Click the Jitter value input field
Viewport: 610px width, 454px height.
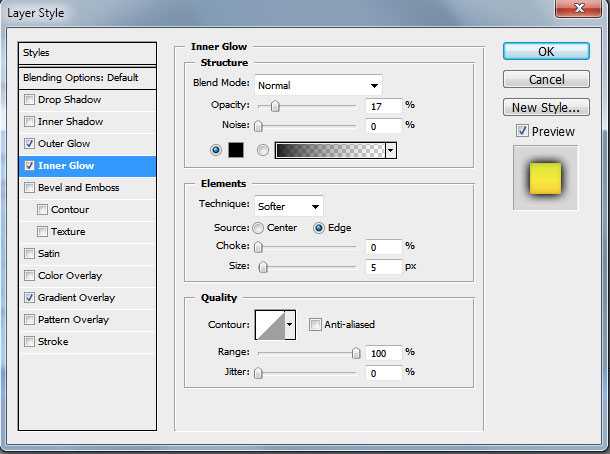[384, 373]
